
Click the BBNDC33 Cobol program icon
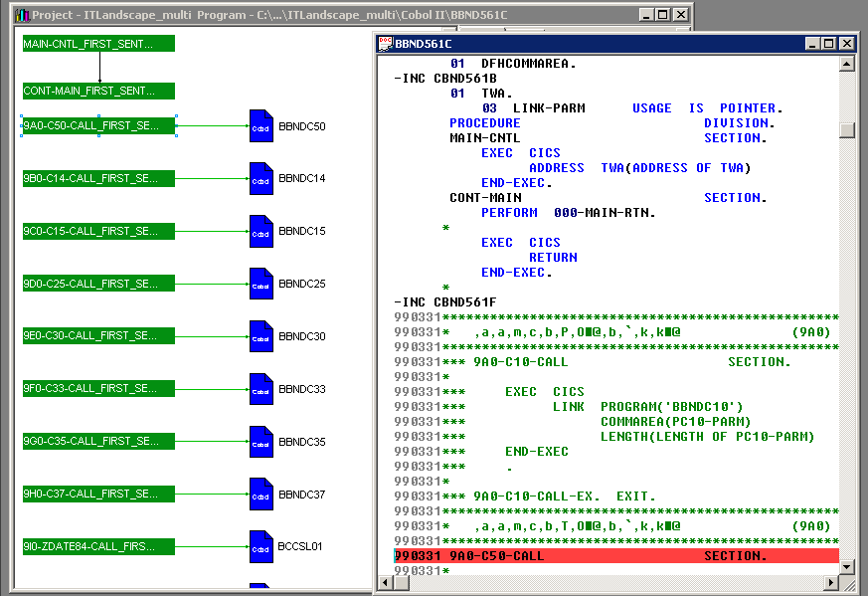[x=261, y=389]
